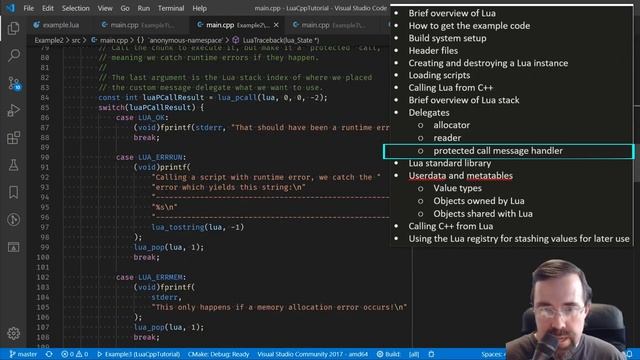Click the CMake Build gear button in status bar

(388, 354)
